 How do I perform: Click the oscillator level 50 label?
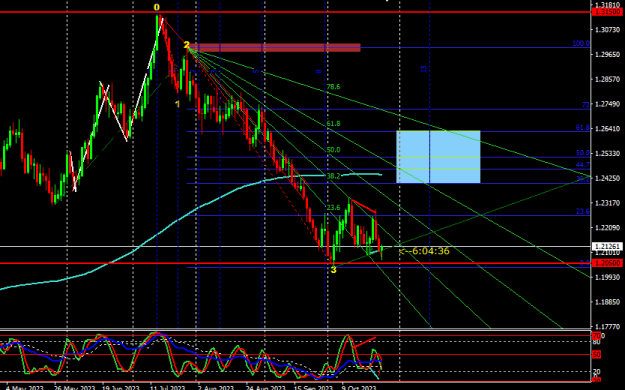[x=596, y=355]
